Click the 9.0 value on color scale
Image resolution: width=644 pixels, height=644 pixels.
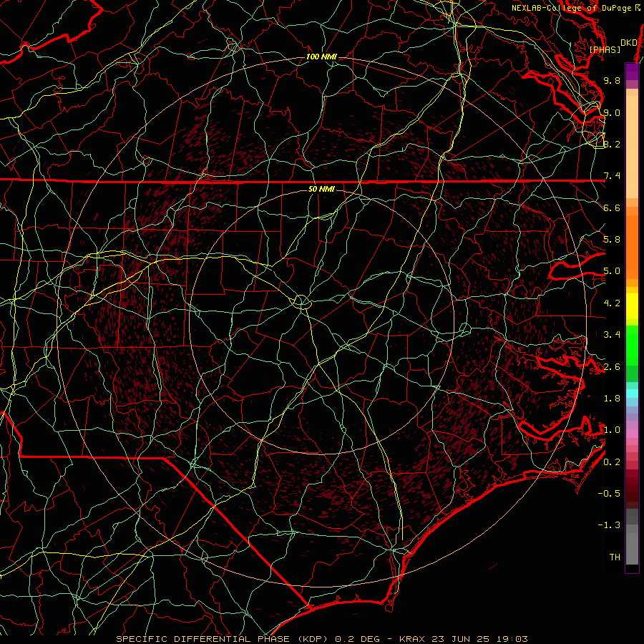[x=612, y=112]
